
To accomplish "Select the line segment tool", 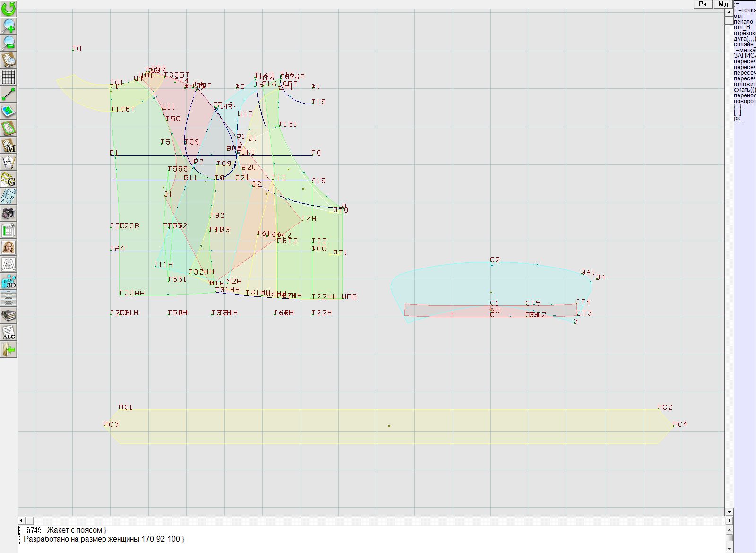I will [9, 94].
